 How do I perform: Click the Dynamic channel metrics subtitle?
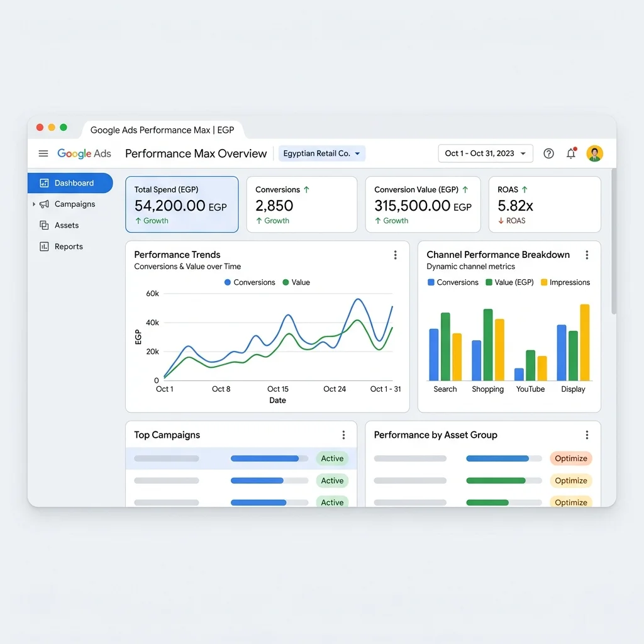(x=470, y=267)
